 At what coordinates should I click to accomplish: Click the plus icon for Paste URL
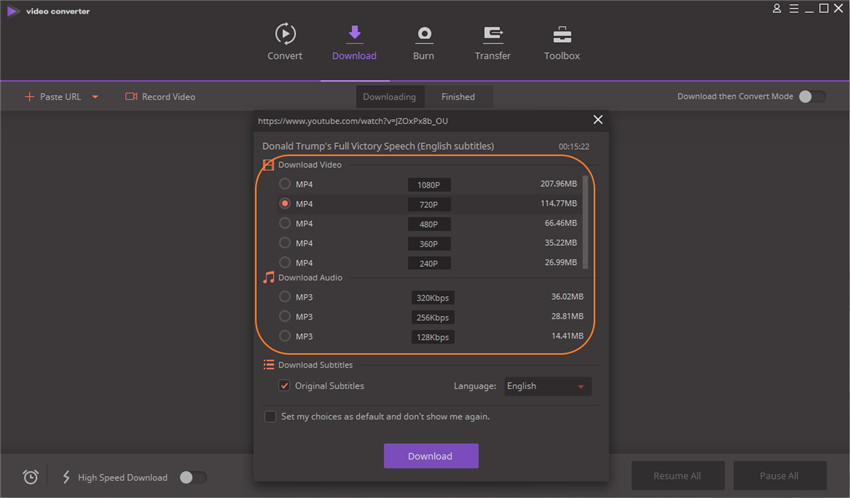[29, 96]
